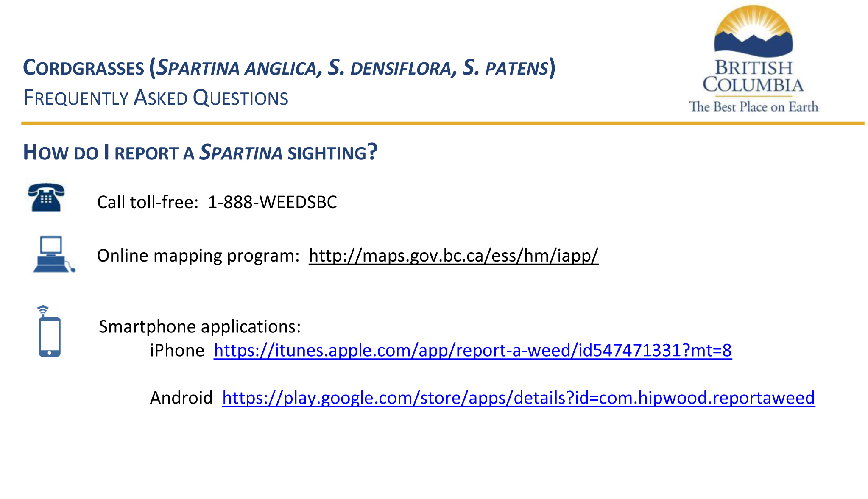Click the British Columbia sun logo
Image resolution: width=868 pixels, height=499 pixels.
click(753, 31)
